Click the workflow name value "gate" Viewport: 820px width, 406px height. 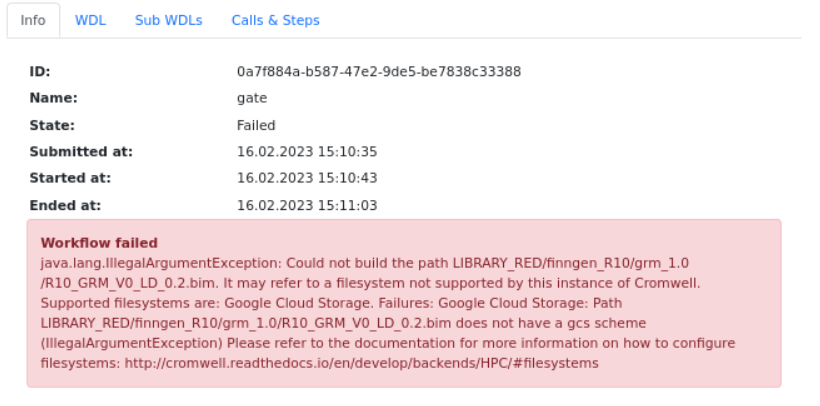point(252,98)
